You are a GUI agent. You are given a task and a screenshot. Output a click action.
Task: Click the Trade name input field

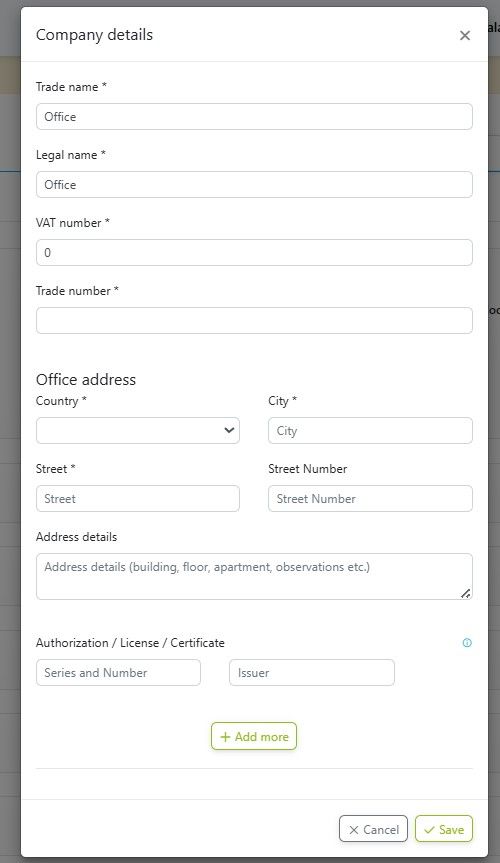pos(254,117)
